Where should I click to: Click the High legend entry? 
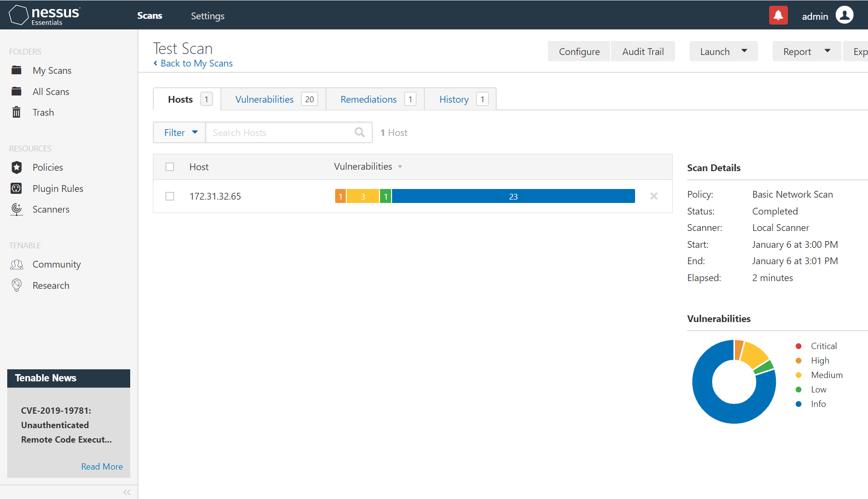(813, 361)
